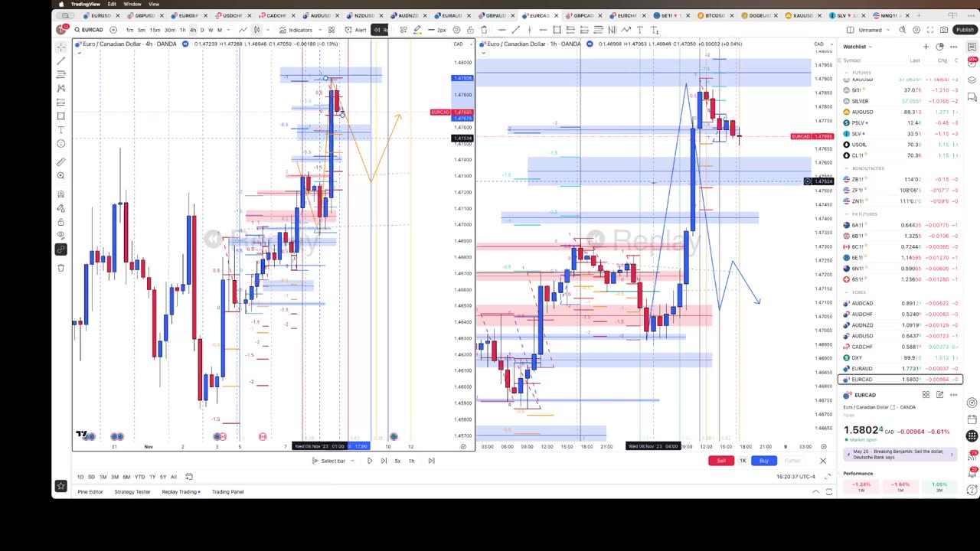This screenshot has height=551, width=980.
Task: Select the All date range at bottom
Action: (x=173, y=477)
